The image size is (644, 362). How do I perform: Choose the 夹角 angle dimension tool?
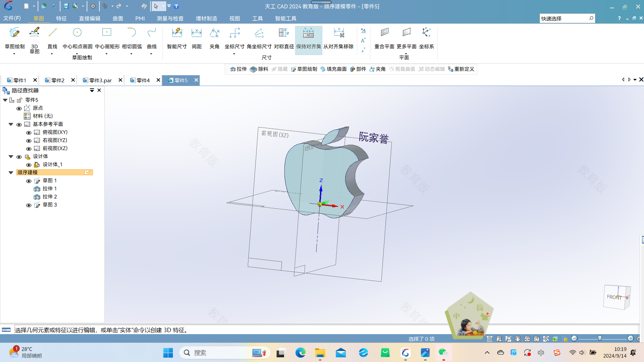pyautogui.click(x=214, y=38)
